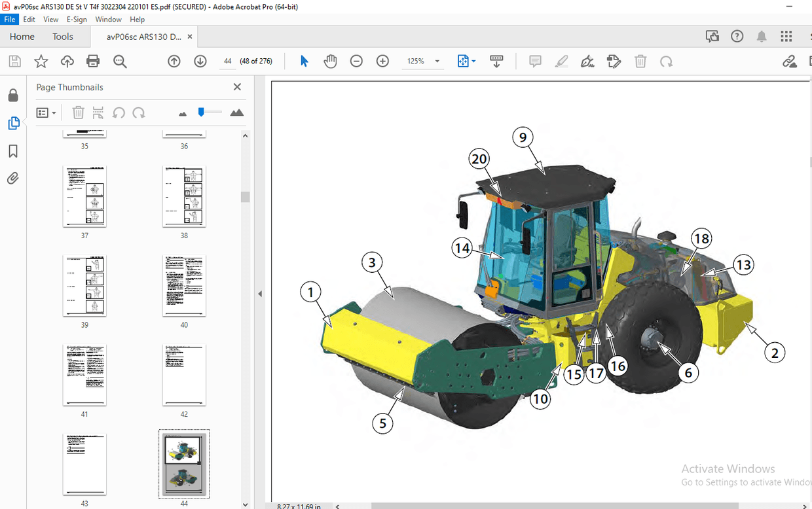Screen dimensions: 812x509
Task: Click the trash icon in Page Thumbnails toolbar
Action: click(x=78, y=112)
